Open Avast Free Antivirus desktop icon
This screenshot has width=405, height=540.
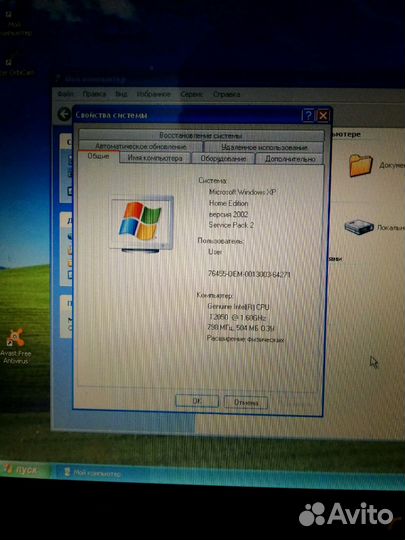pyautogui.click(x=15, y=345)
